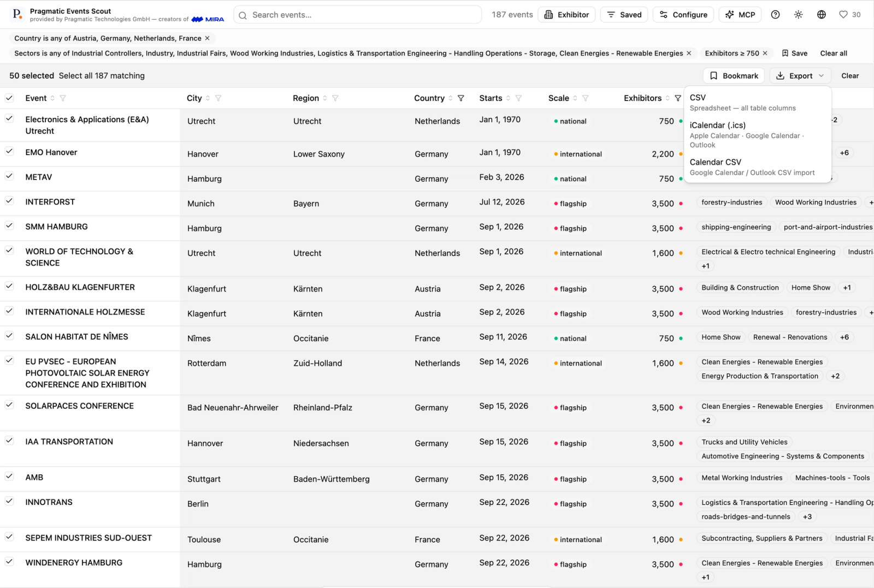Focus the Search events field
Viewport: 874px width, 588px height.
[358, 15]
